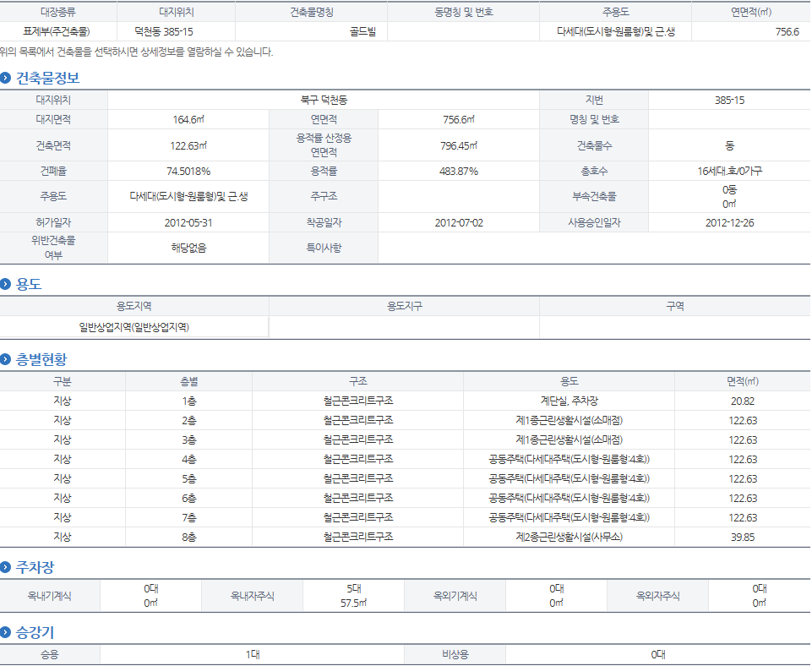
Task: Click the 옥내기계식 parking label
Action: coord(49,596)
